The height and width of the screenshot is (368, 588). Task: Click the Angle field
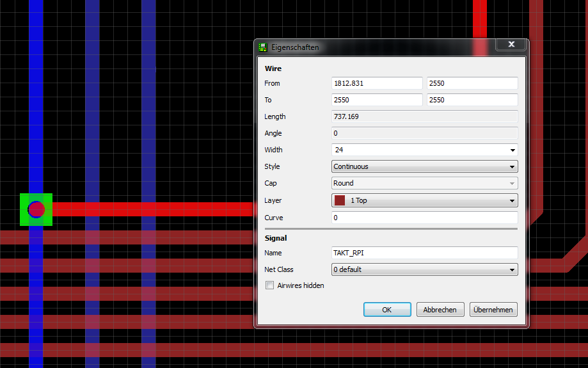[x=424, y=133]
